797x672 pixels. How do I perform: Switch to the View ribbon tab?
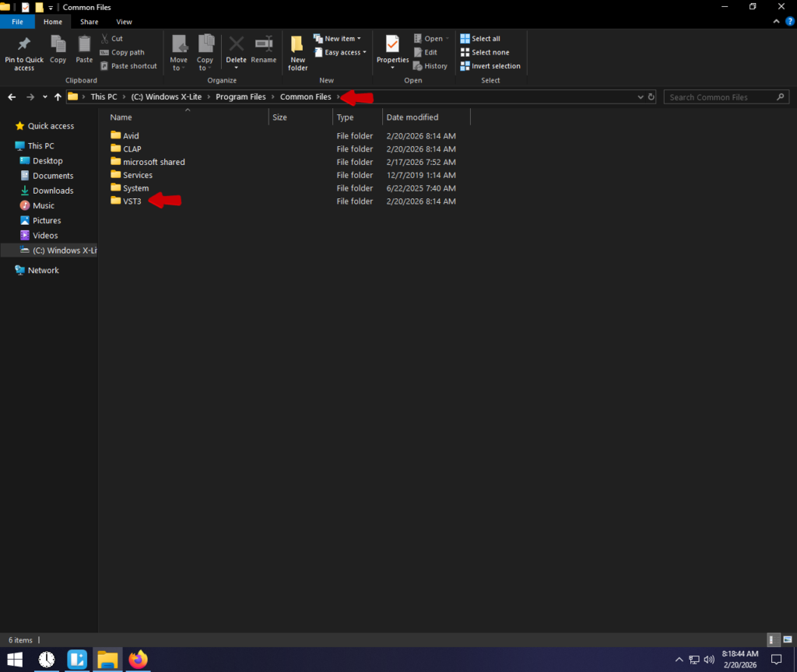124,22
